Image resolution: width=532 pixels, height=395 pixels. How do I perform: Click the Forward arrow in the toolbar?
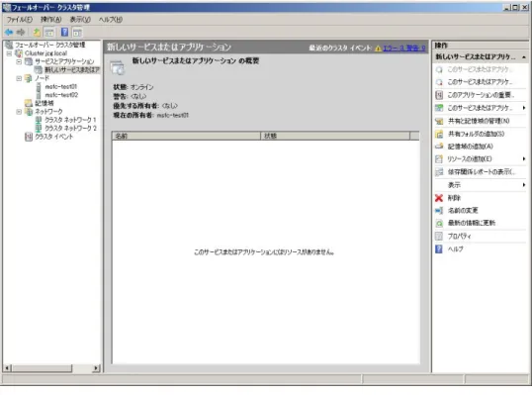(21, 33)
